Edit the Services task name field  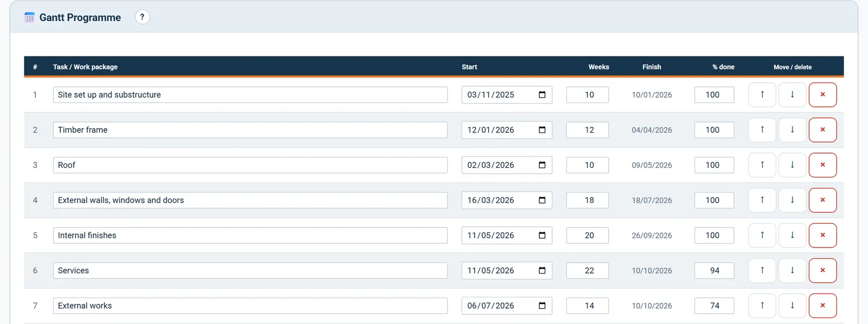click(250, 270)
